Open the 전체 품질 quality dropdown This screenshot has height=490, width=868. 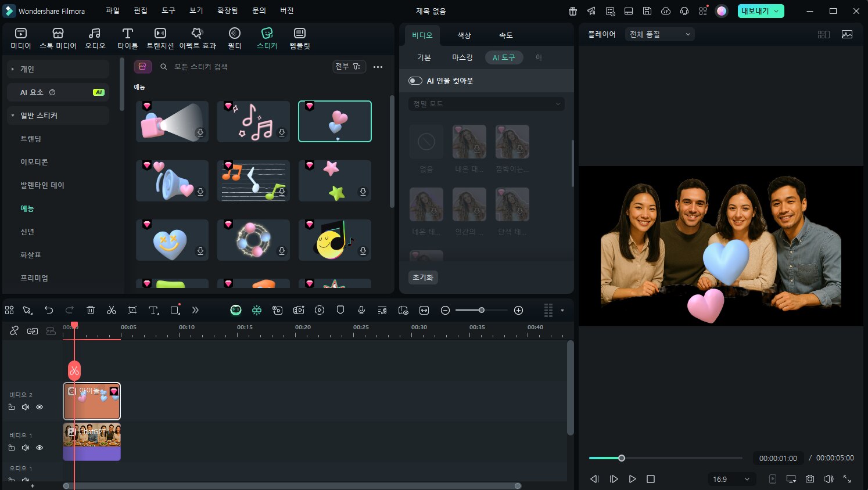point(660,34)
